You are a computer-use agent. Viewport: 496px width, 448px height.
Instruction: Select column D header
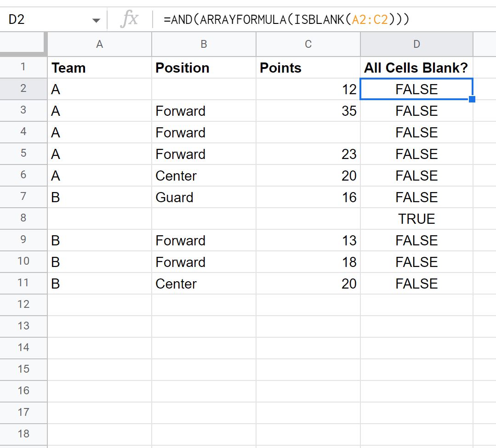coord(416,44)
